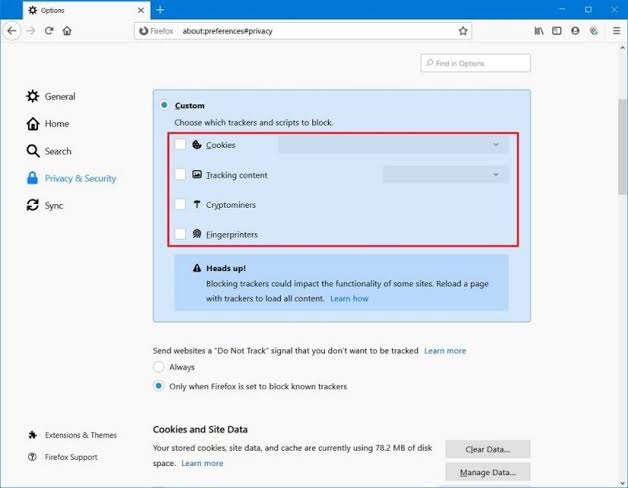Select Only when Firefox blocks known trackers

(x=159, y=386)
